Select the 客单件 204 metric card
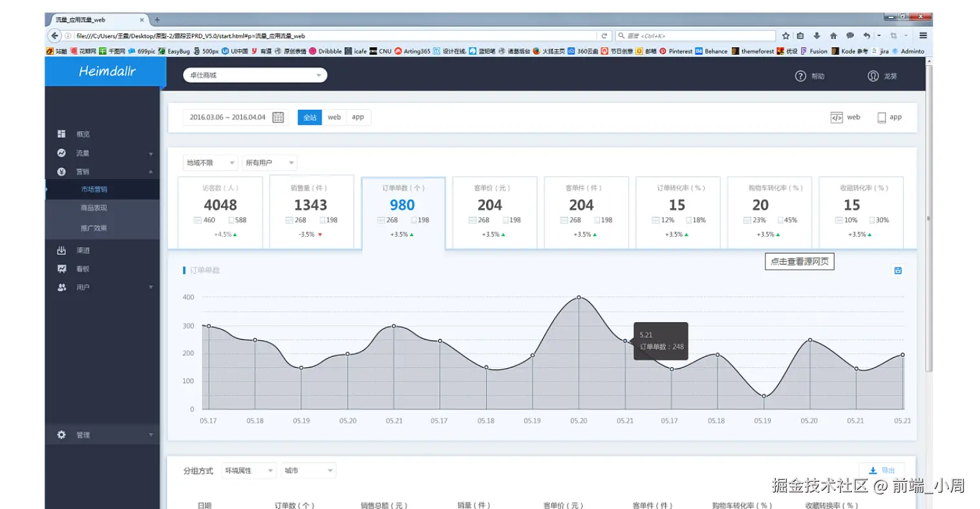This screenshot has height=509, width=980. pos(586,211)
